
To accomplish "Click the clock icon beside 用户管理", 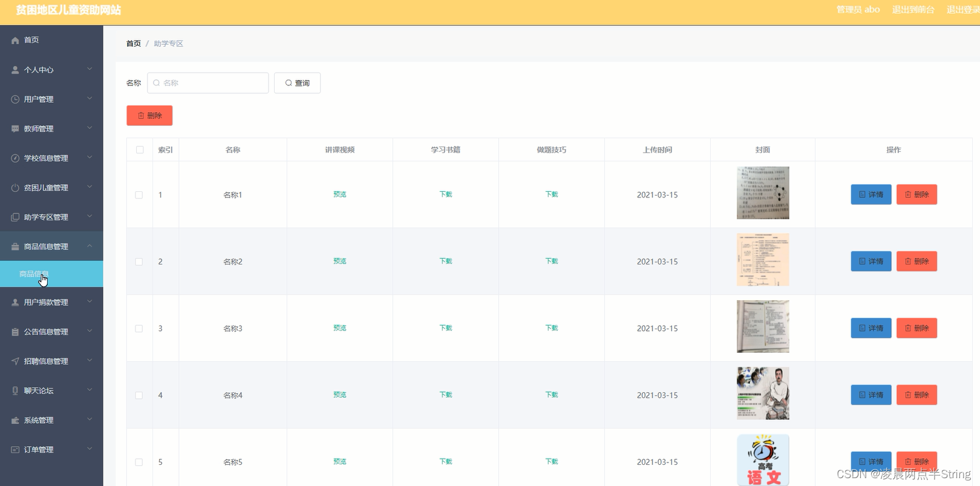I will (x=15, y=99).
